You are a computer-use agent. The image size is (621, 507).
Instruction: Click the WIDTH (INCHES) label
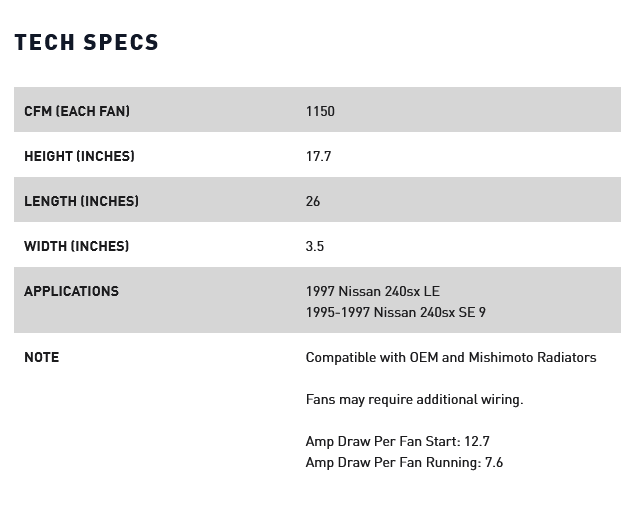click(x=76, y=246)
